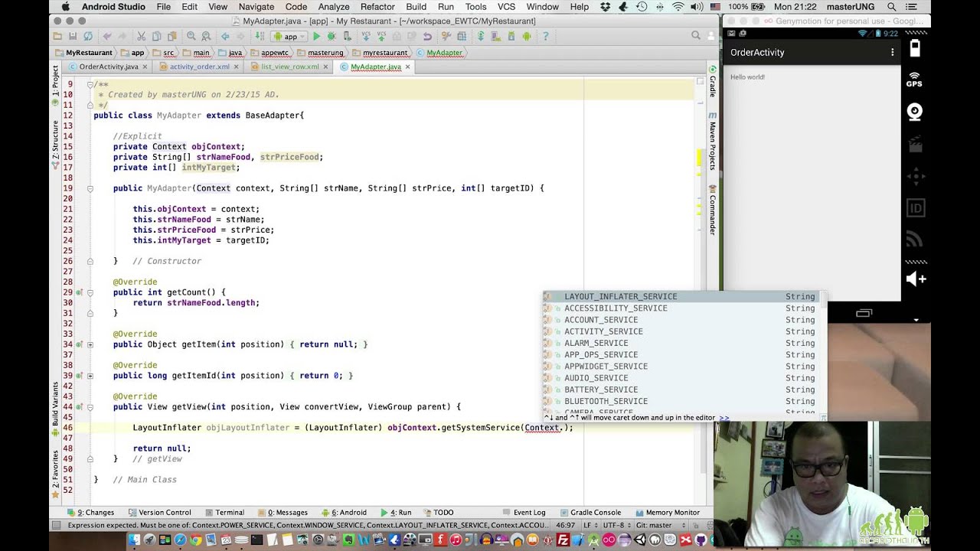Toggle the Gradle side panel

click(x=712, y=81)
